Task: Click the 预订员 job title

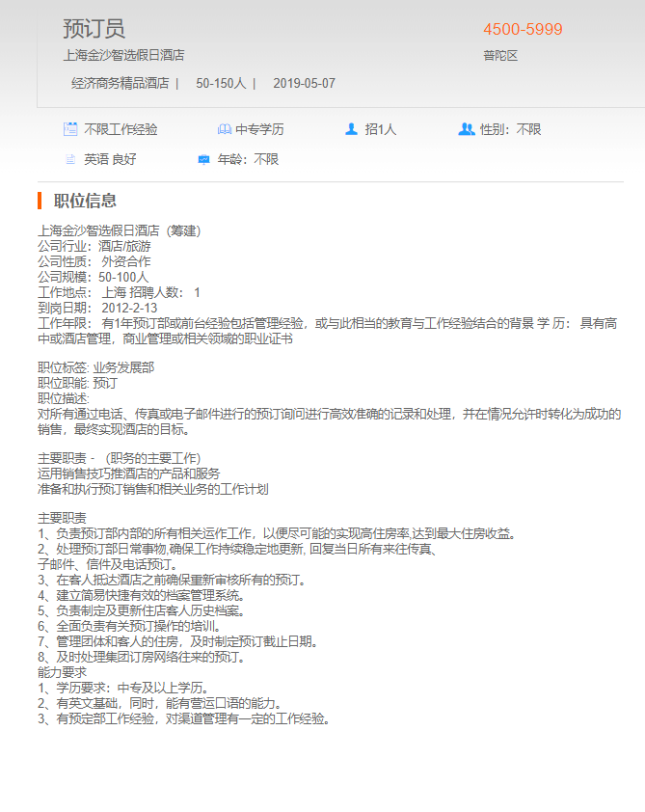Action: (94, 29)
